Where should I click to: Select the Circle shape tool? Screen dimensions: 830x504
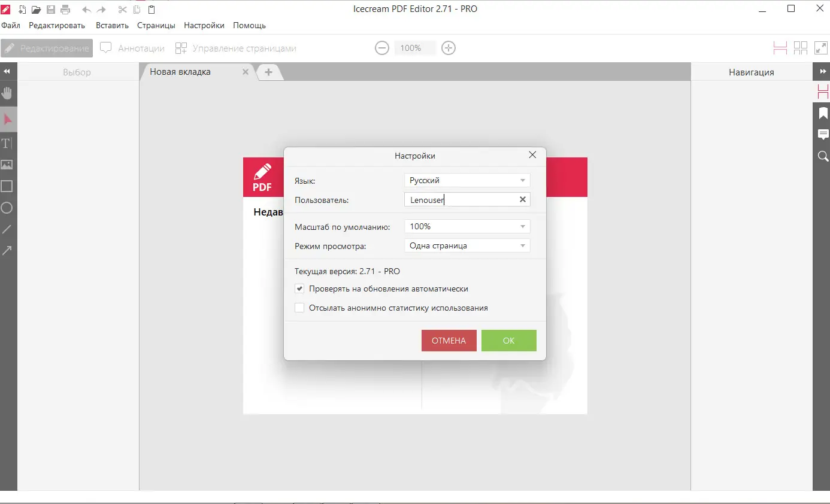tap(7, 208)
